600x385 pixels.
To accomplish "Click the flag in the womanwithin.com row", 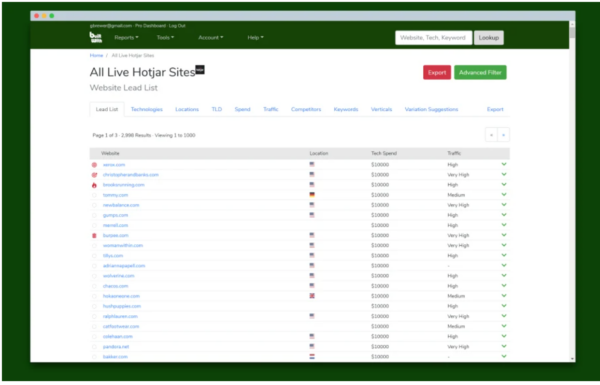I will [x=312, y=245].
